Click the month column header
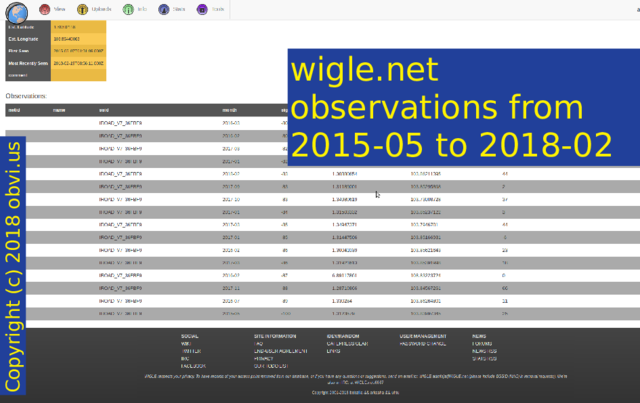Image resolution: width=640 pixels, height=403 pixels. (x=229, y=110)
